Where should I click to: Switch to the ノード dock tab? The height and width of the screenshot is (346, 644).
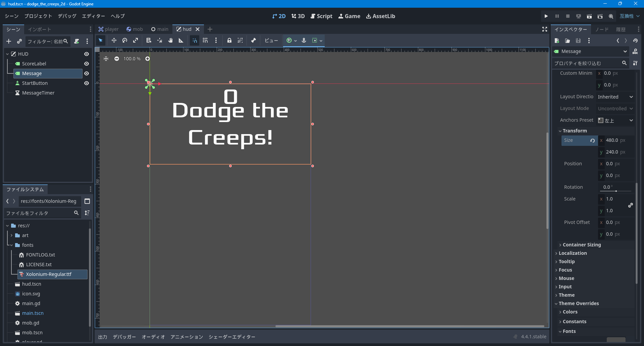[602, 30]
